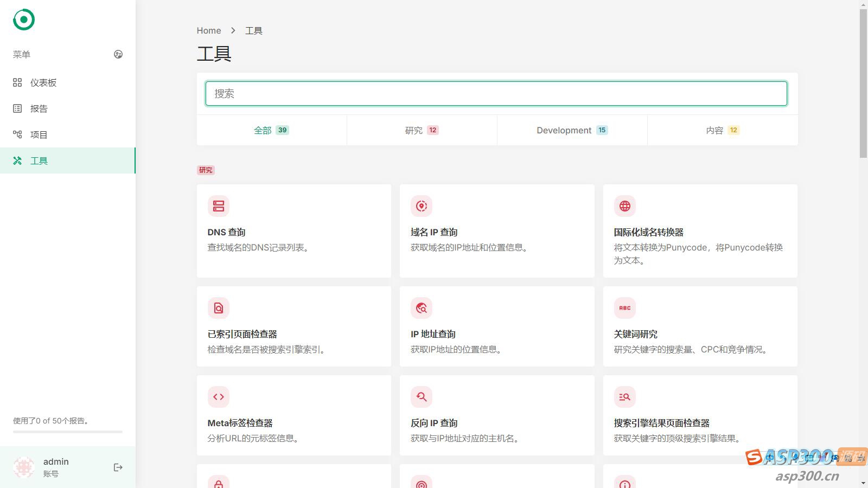Screen dimensions: 868x488
Task: Click the DNS 查询 server icon
Action: [x=219, y=206]
